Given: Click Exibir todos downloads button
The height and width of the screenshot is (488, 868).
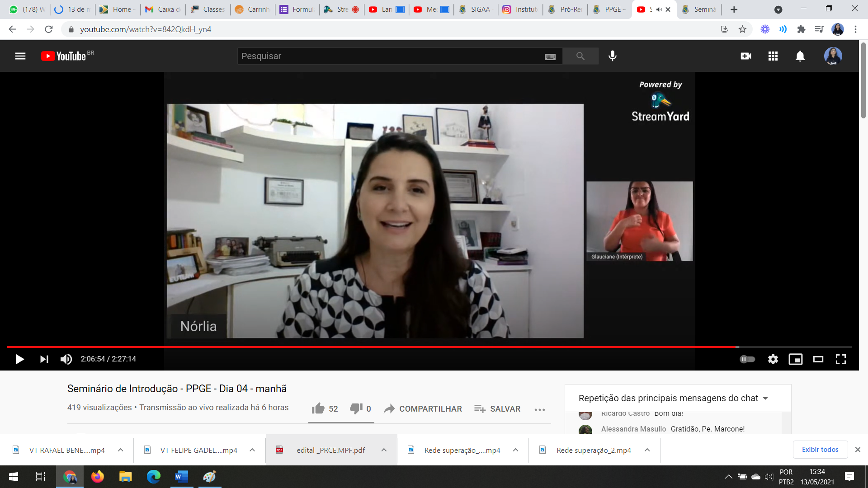Looking at the screenshot, I should click(x=820, y=450).
